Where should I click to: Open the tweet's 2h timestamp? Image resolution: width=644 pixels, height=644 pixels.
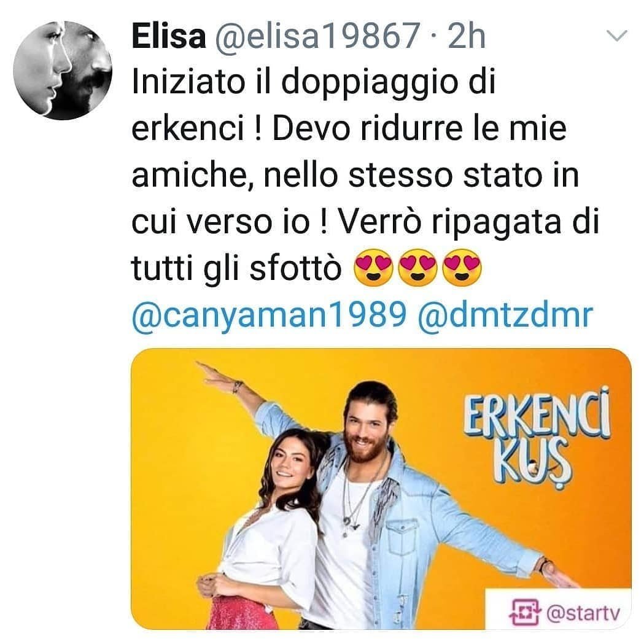click(467, 36)
